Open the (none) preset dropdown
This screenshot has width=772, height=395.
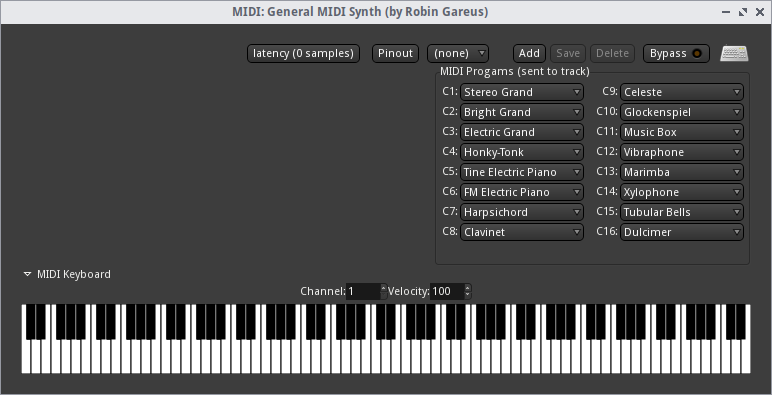point(458,53)
